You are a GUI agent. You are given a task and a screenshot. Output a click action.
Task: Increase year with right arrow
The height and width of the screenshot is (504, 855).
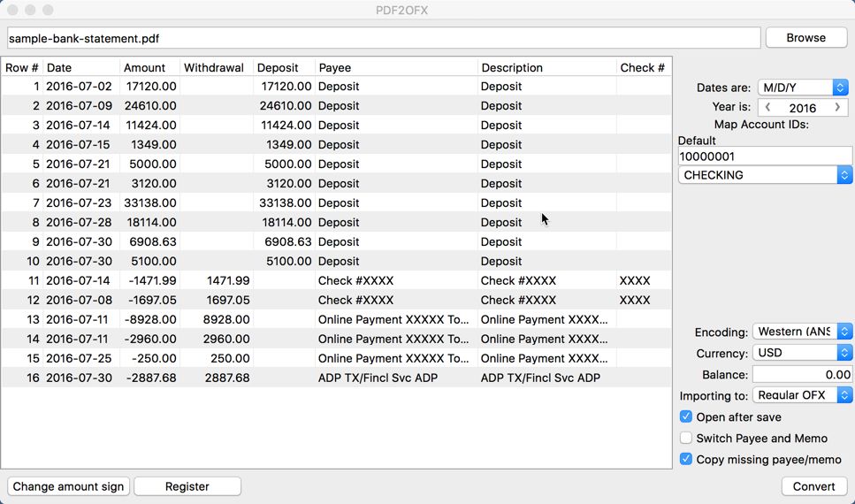[837, 108]
